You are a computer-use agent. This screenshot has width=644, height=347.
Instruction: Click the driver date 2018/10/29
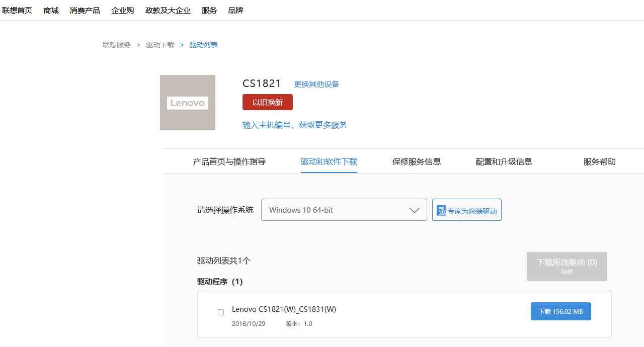(x=249, y=323)
